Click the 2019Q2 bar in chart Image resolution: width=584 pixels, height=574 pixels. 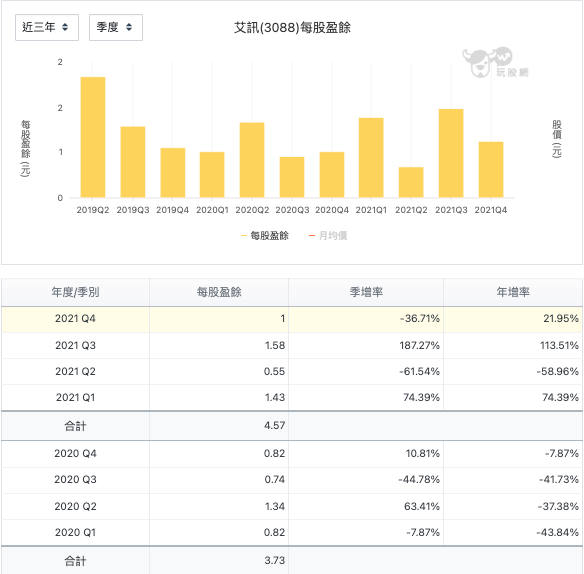click(x=93, y=137)
